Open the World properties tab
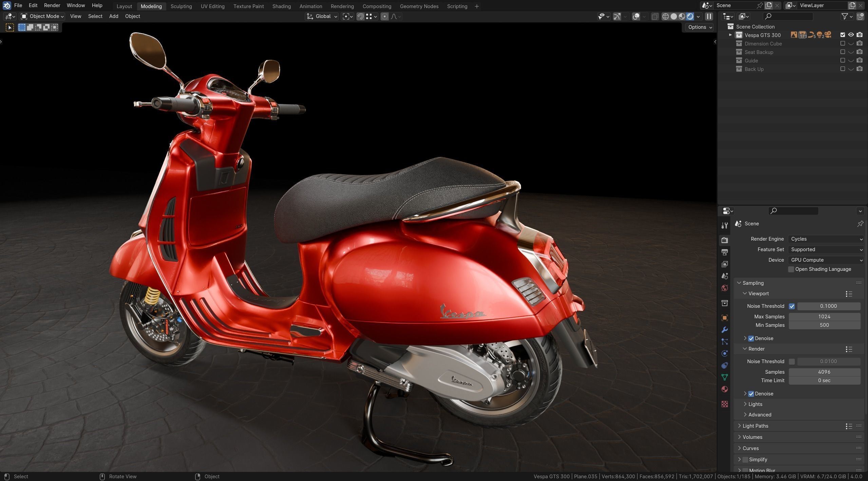Screen dimensions: 868x481 coord(724,288)
